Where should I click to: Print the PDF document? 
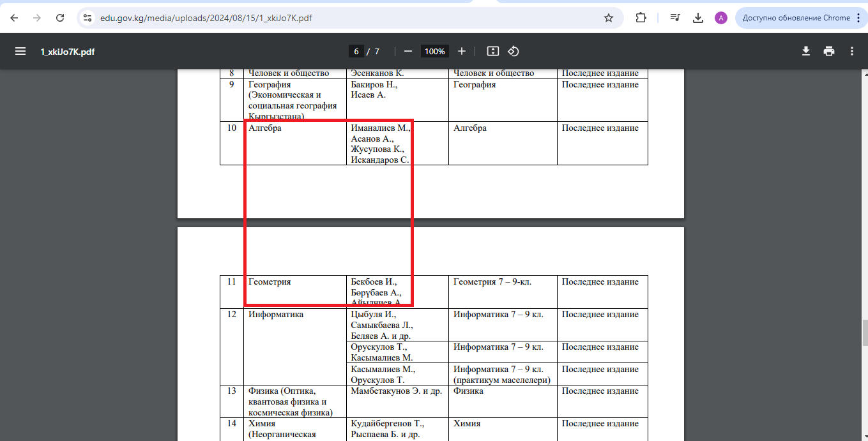click(829, 51)
